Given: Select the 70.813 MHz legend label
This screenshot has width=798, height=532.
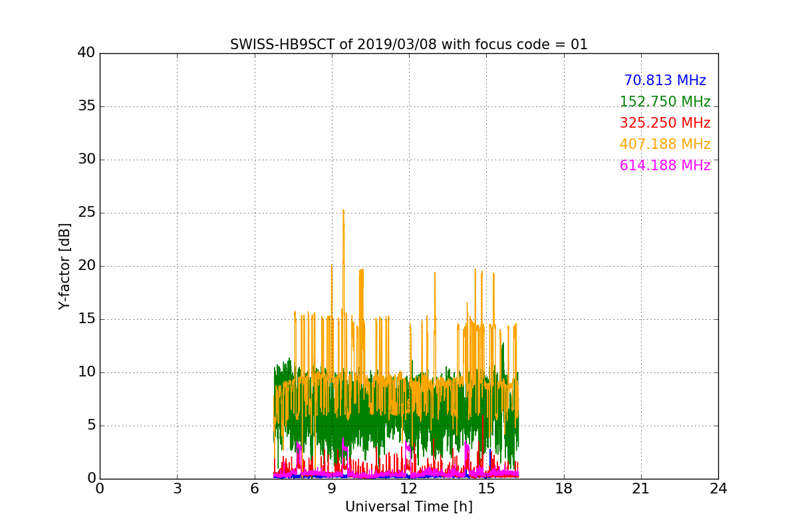Looking at the screenshot, I should pyautogui.click(x=665, y=80).
